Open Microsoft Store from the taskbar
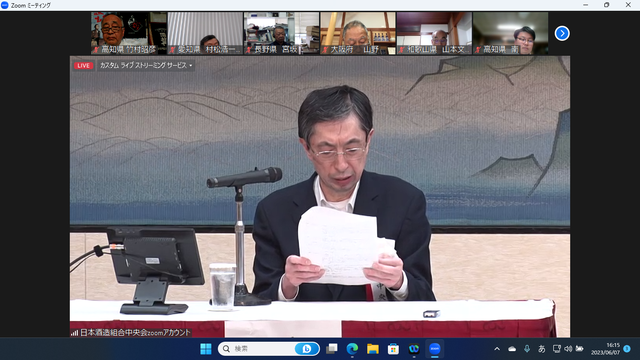 [x=393, y=349]
